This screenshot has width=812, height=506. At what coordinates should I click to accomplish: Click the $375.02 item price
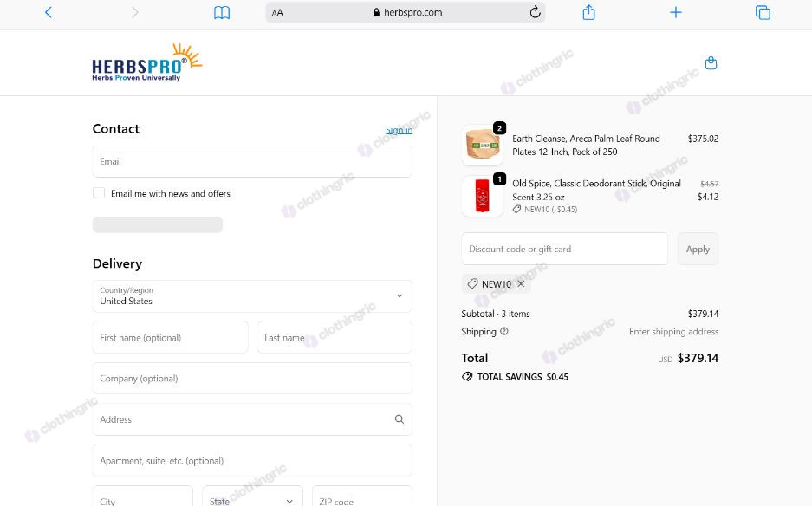tap(703, 139)
